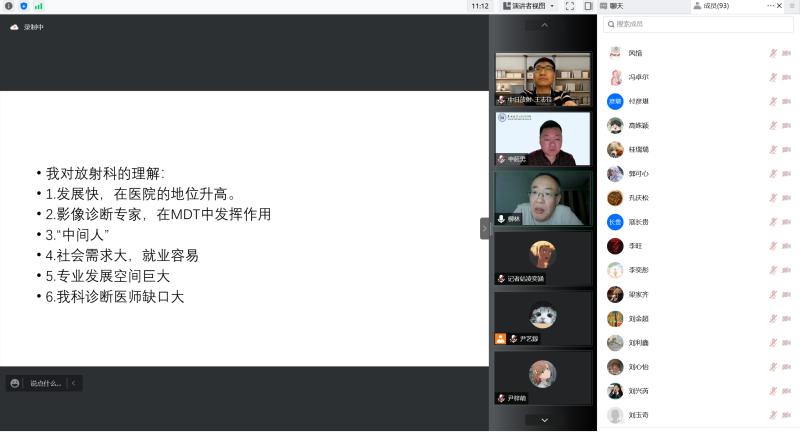
Task: Toggle the camera icon for 李旺
Action: (787, 246)
